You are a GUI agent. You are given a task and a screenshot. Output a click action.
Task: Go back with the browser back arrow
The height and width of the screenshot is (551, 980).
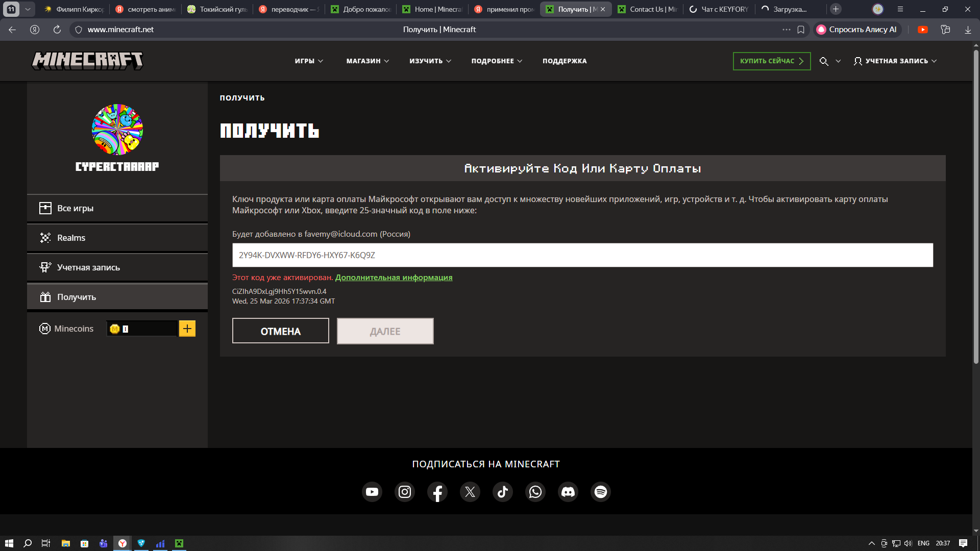click(x=12, y=30)
